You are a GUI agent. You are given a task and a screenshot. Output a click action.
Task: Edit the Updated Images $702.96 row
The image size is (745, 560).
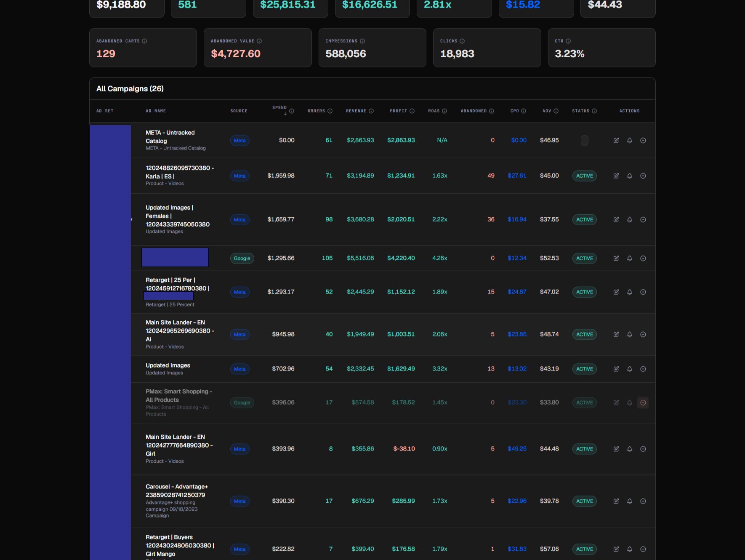point(616,369)
